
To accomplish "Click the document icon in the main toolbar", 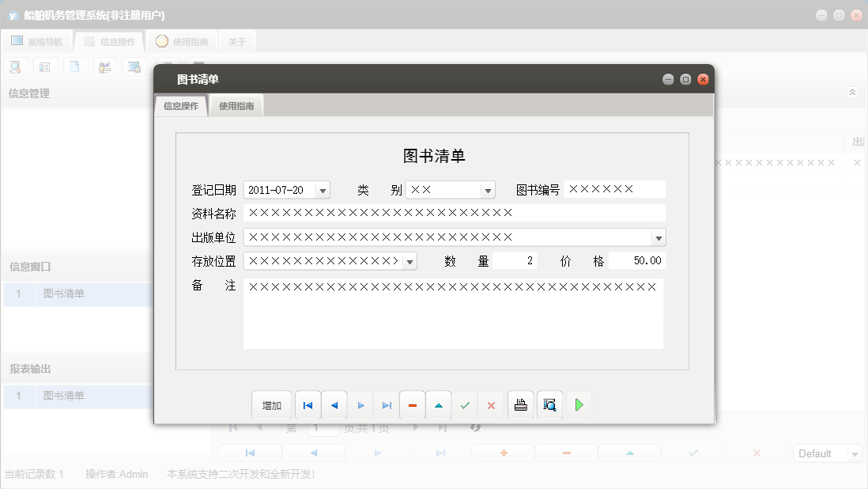I will [75, 66].
